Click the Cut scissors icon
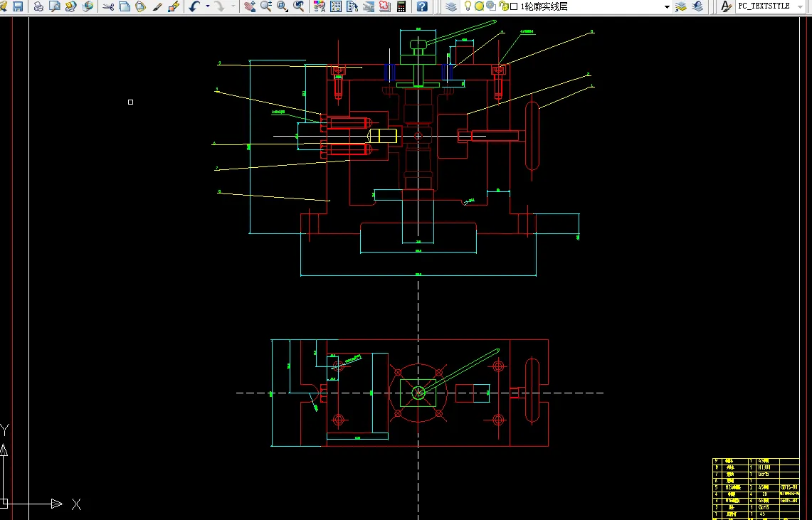812x520 pixels. (108, 6)
